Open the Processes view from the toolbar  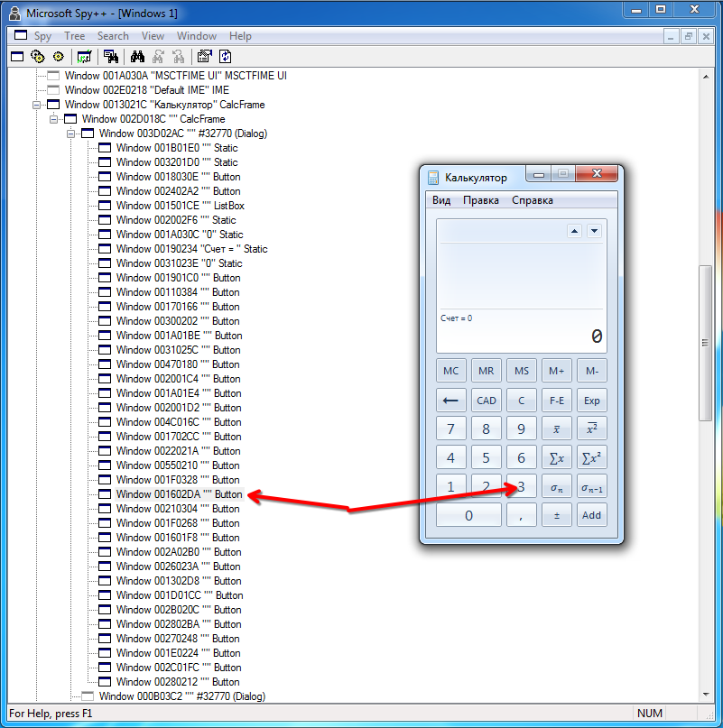[x=37, y=56]
